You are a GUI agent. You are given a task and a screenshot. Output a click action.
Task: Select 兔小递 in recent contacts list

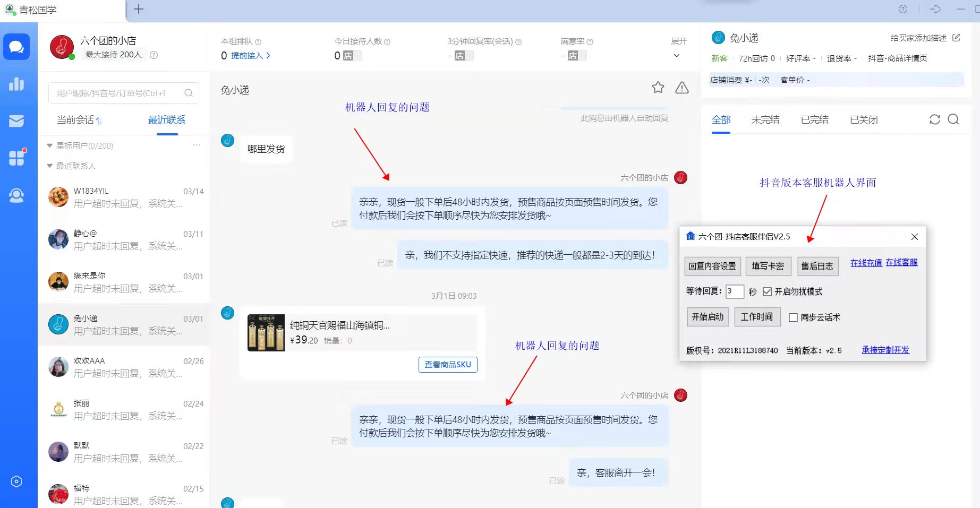pyautogui.click(x=124, y=325)
